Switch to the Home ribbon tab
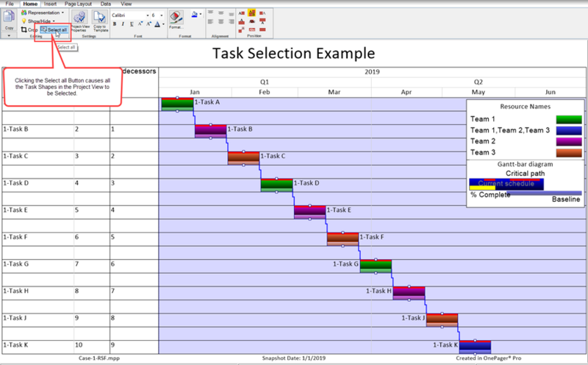The width and height of the screenshot is (588, 365). [x=30, y=4]
